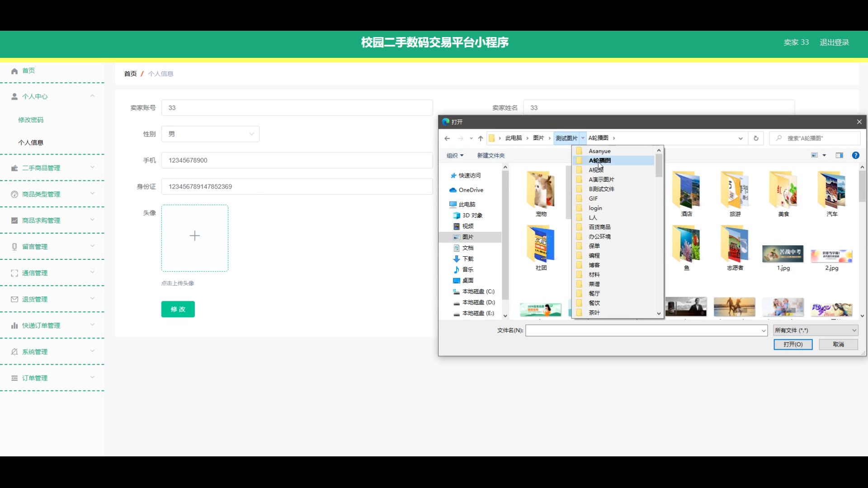Open the help question-mark icon
This screenshot has height=488, width=868.
pyautogui.click(x=855, y=155)
